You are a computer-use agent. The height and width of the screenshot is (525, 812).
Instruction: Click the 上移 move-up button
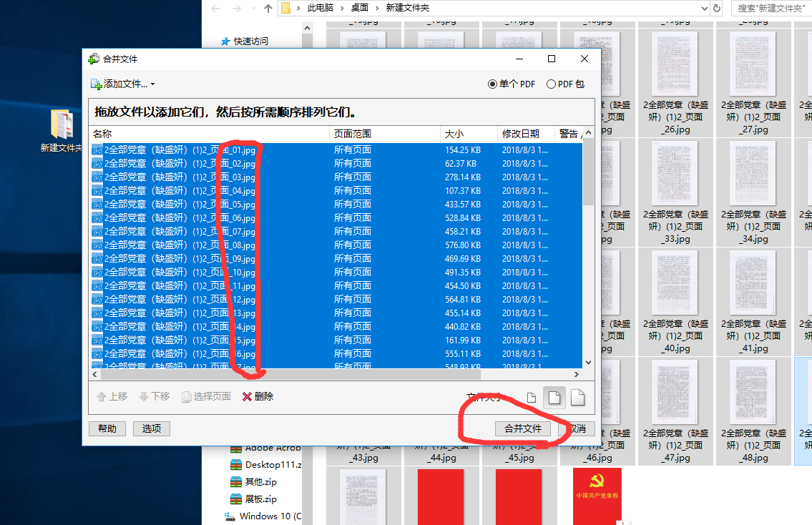pos(112,396)
